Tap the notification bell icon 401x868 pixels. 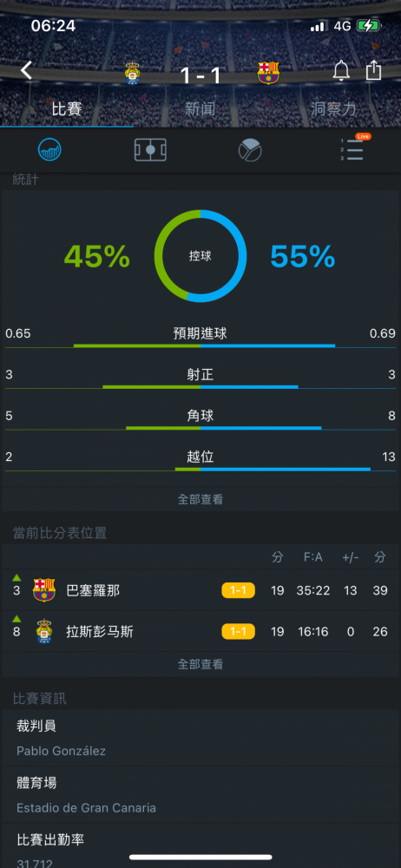[x=341, y=70]
